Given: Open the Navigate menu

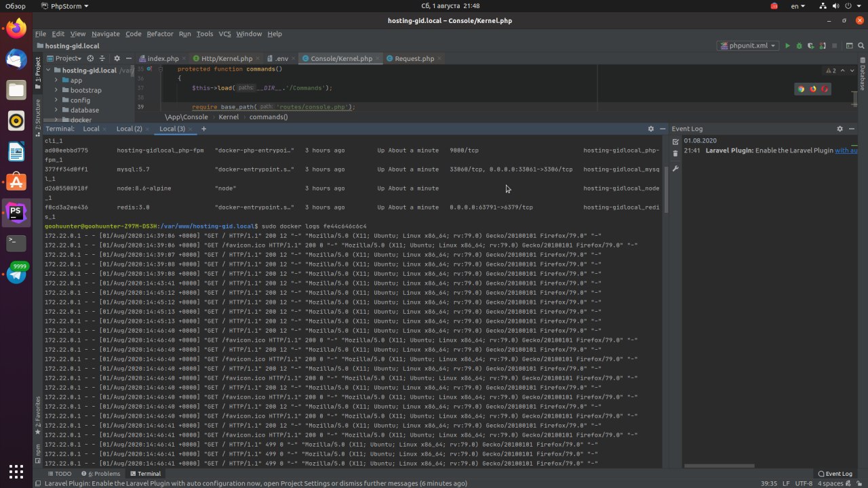Looking at the screenshot, I should [x=105, y=34].
